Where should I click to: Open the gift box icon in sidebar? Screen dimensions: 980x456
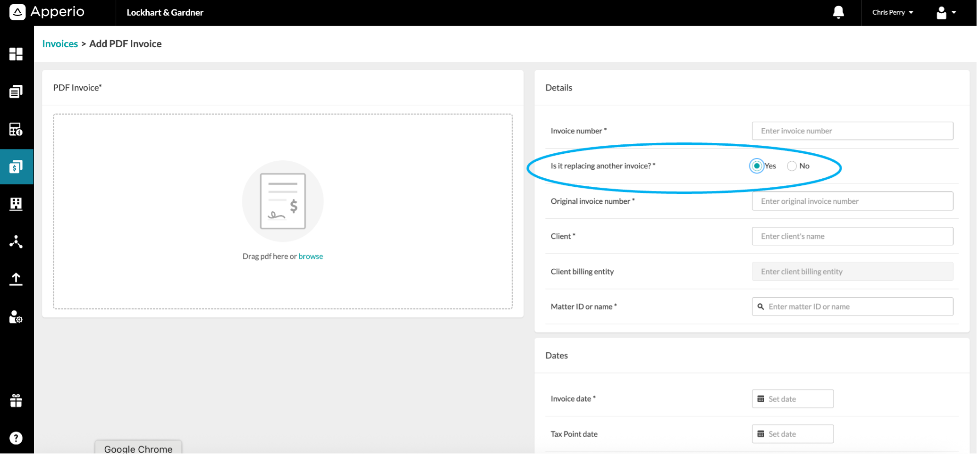[16, 400]
